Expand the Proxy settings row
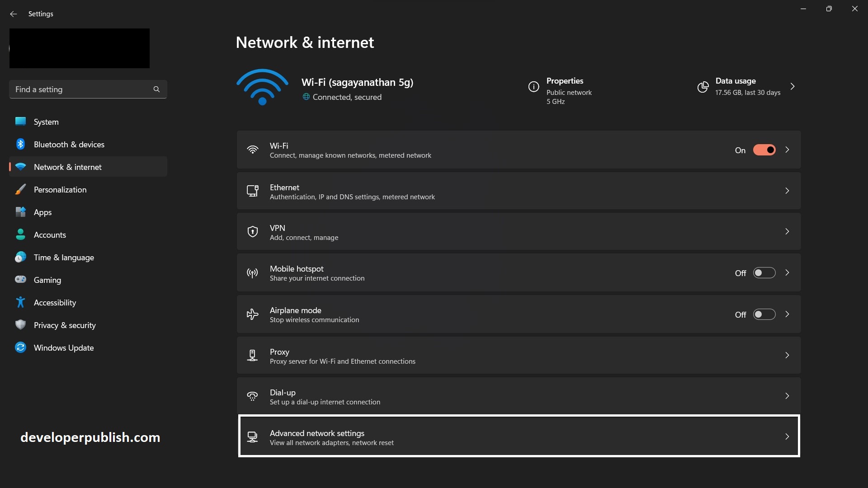Viewport: 868px width, 488px height. [787, 355]
